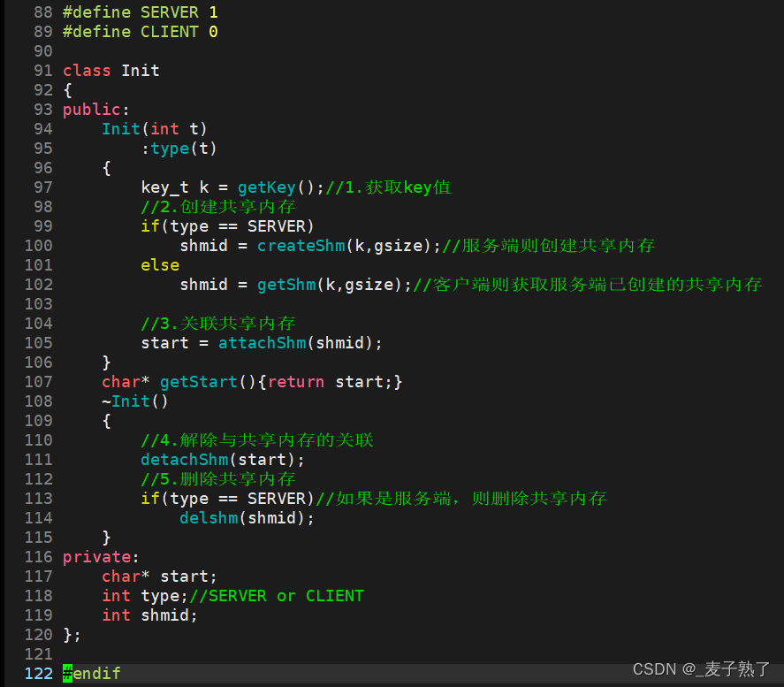Click comment '//SERVER or CLIENT' on line 118

tap(277, 596)
